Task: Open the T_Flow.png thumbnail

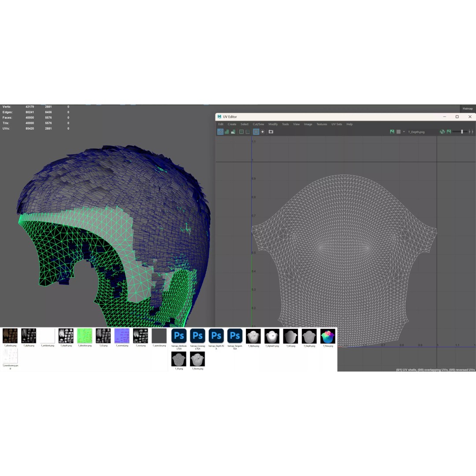Action: [327, 336]
